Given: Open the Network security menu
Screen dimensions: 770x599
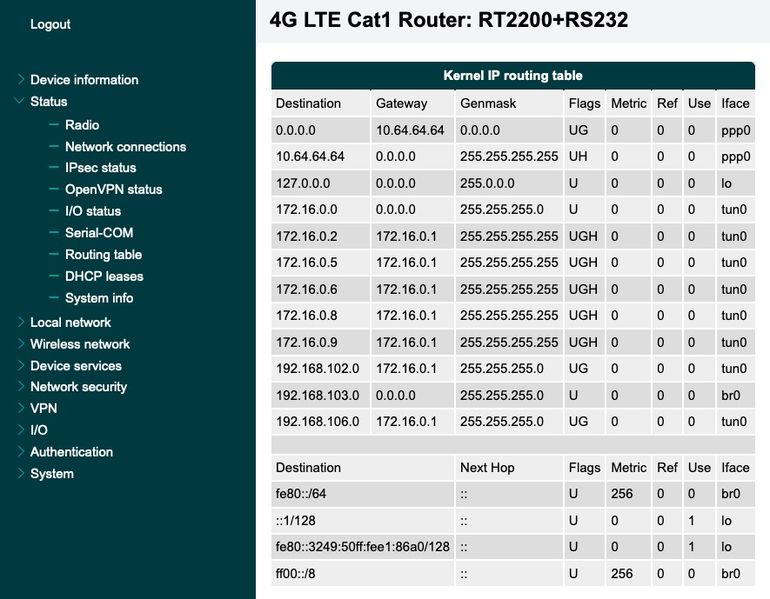Looking at the screenshot, I should coord(79,387).
